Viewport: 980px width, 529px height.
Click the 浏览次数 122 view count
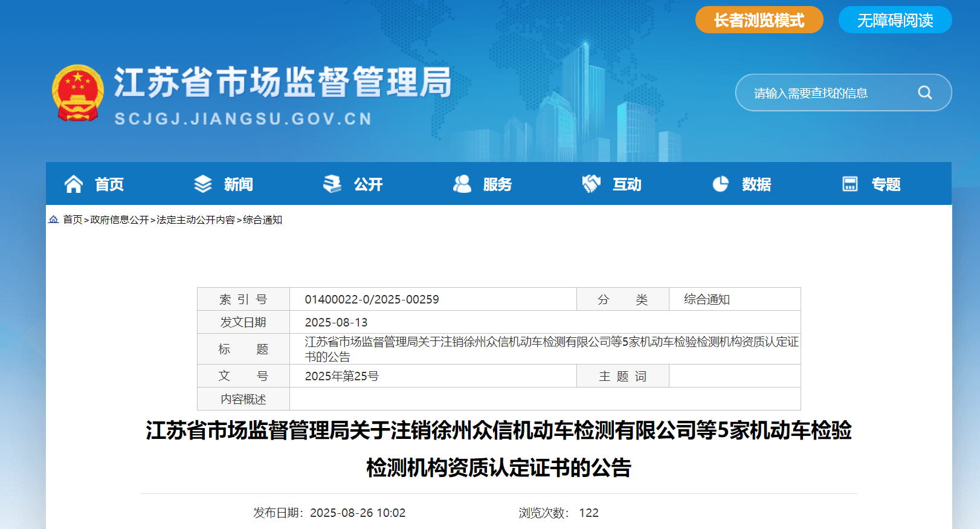pos(559,513)
